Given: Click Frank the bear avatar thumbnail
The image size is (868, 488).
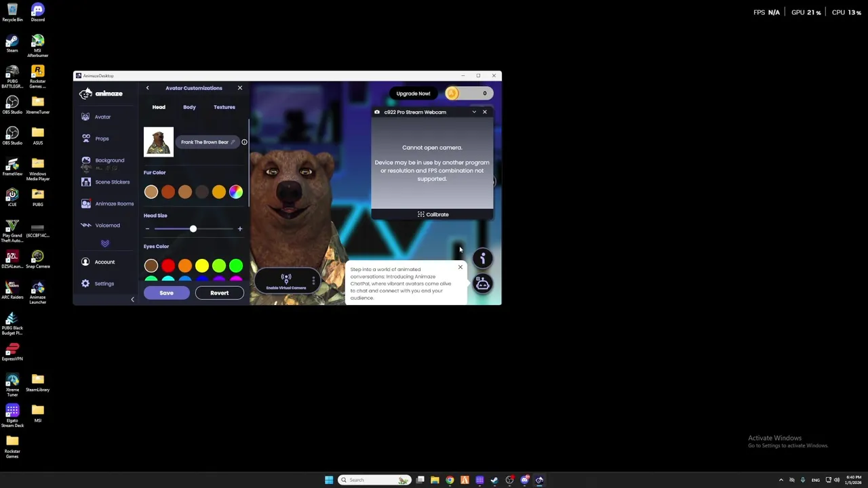Looking at the screenshot, I should click(159, 142).
